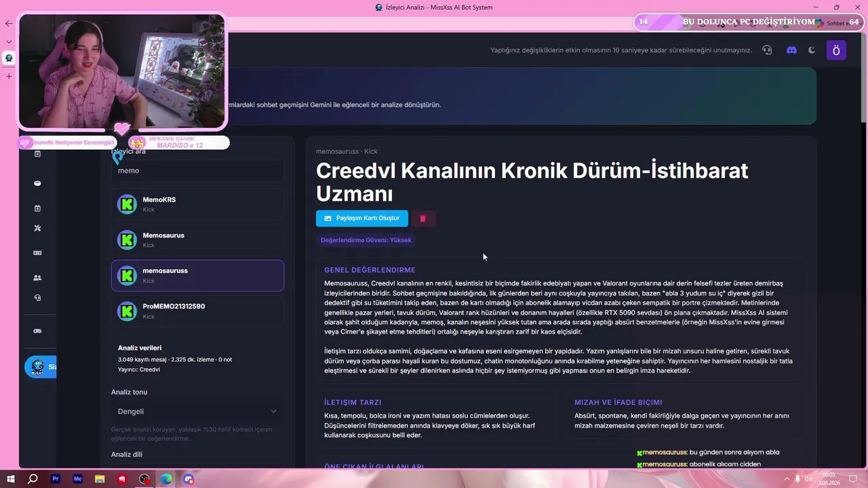
Task: Click the memosauruss · Kick breadcrumb text
Action: tap(347, 152)
